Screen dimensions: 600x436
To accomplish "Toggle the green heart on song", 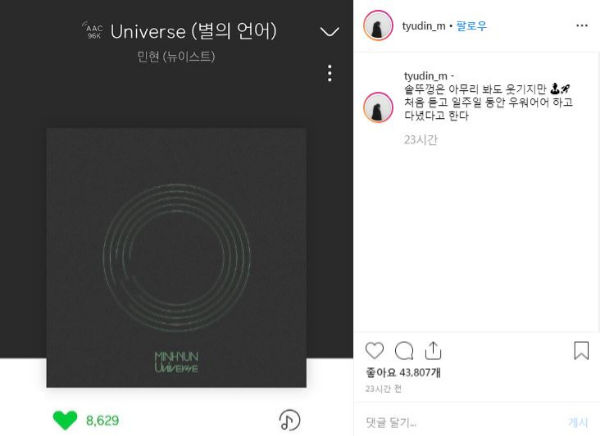I will [x=65, y=420].
